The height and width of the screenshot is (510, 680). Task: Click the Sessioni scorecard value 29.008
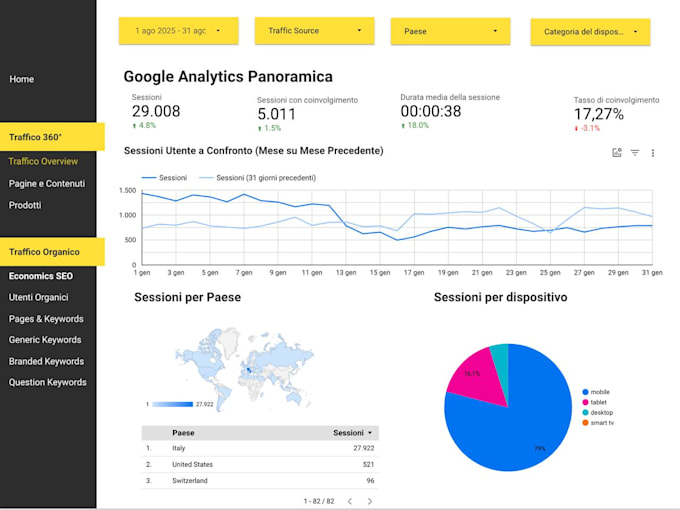point(156,111)
